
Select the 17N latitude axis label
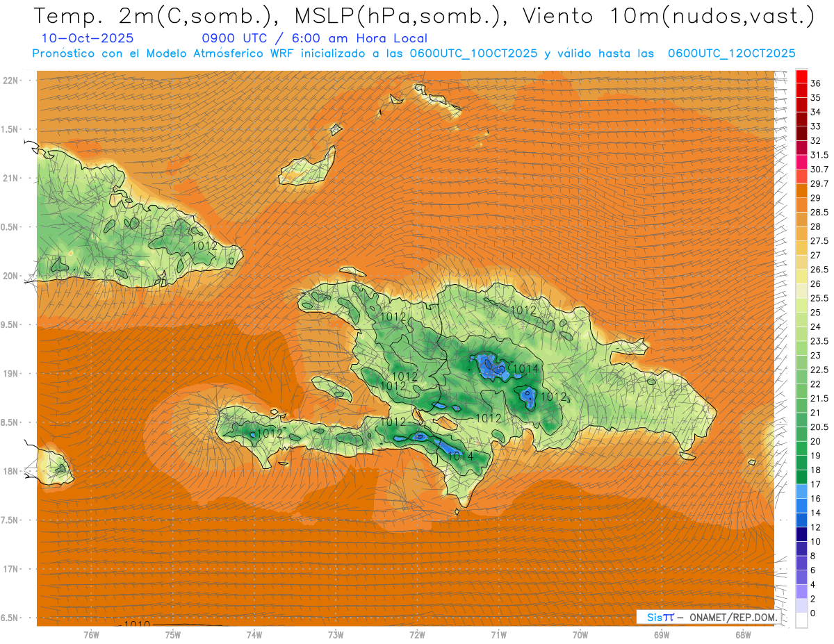coord(13,569)
